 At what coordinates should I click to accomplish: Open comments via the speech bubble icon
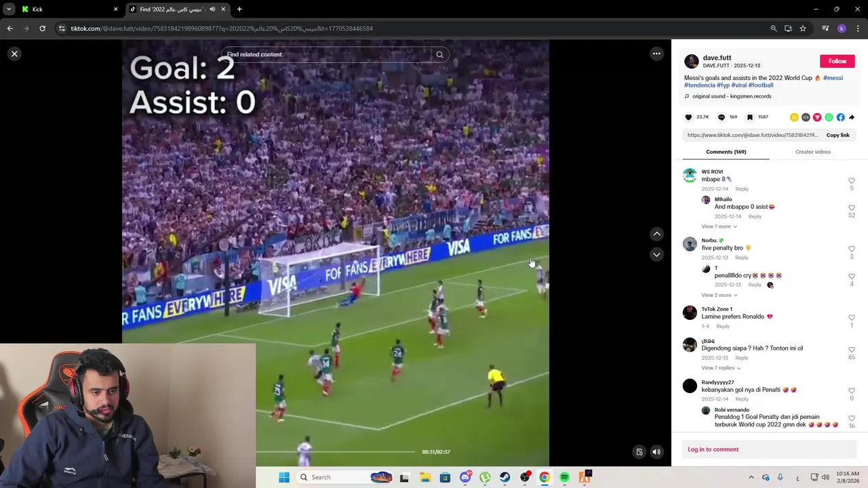click(x=722, y=117)
